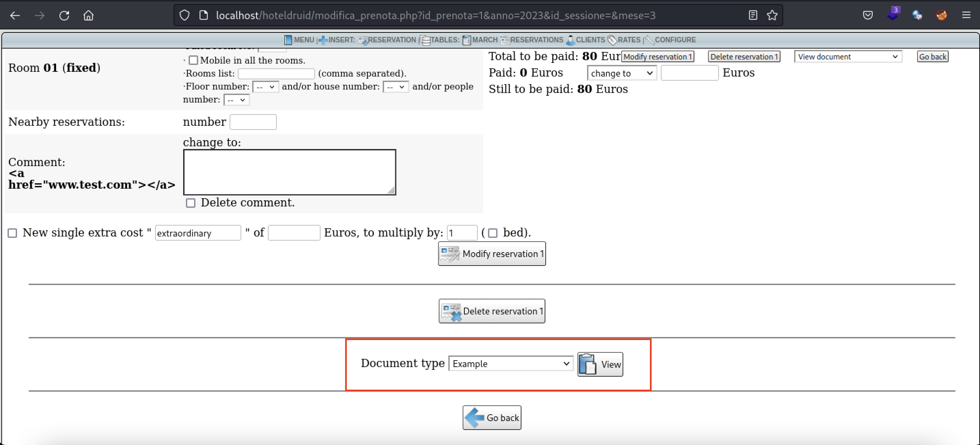Open the Document type Example dropdown
The height and width of the screenshot is (445, 980).
511,364
